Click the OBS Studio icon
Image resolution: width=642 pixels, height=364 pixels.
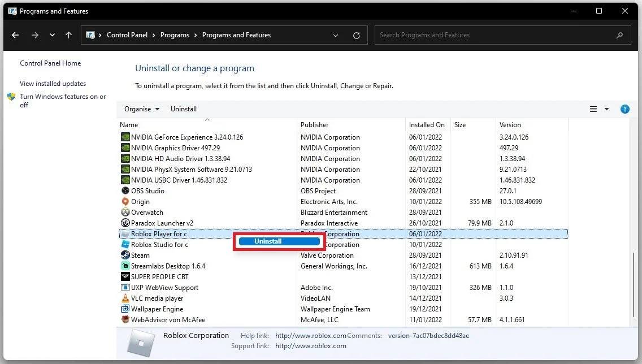tap(125, 191)
